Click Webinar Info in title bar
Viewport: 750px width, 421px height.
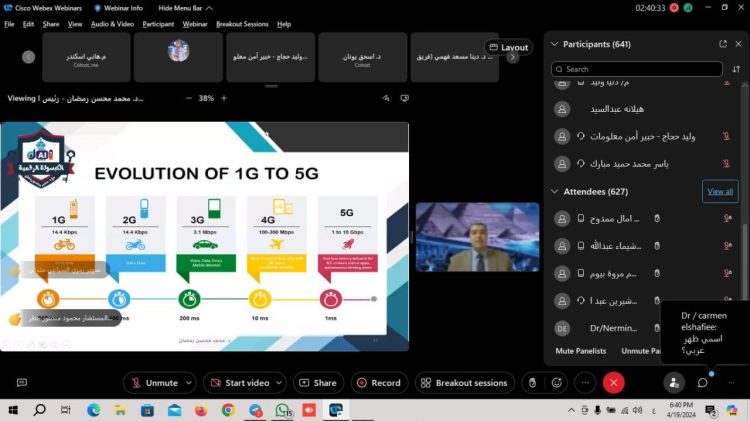[119, 8]
